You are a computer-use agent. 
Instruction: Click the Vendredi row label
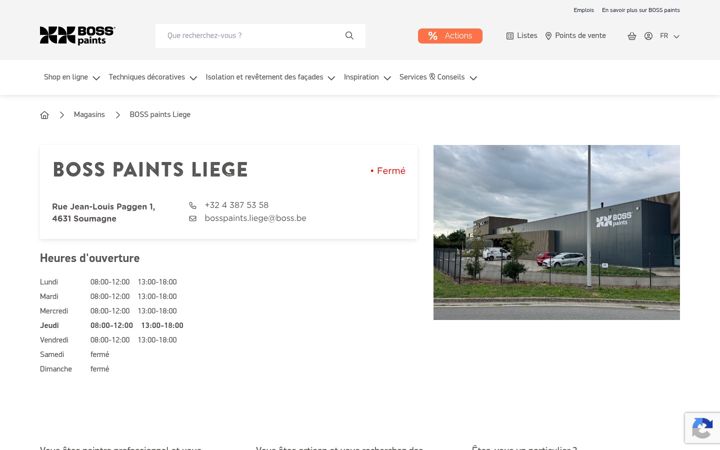click(54, 340)
